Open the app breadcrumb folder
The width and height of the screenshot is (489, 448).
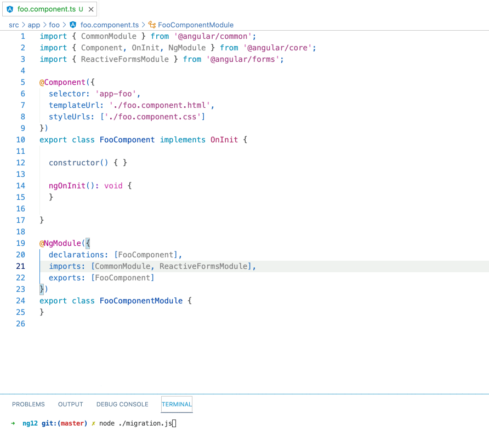[x=33, y=25]
